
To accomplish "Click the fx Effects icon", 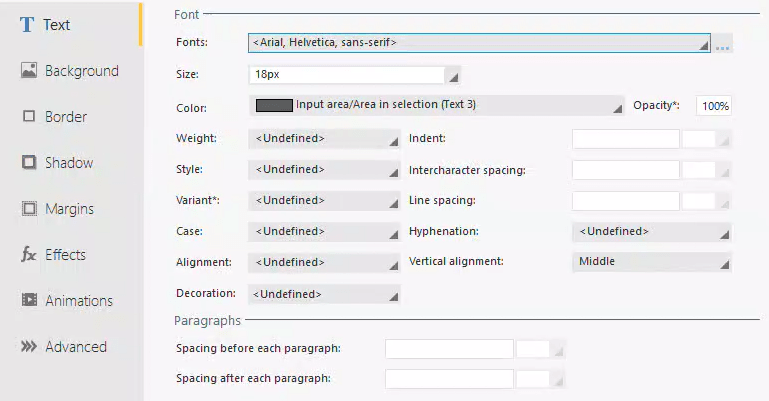I will pyautogui.click(x=29, y=255).
